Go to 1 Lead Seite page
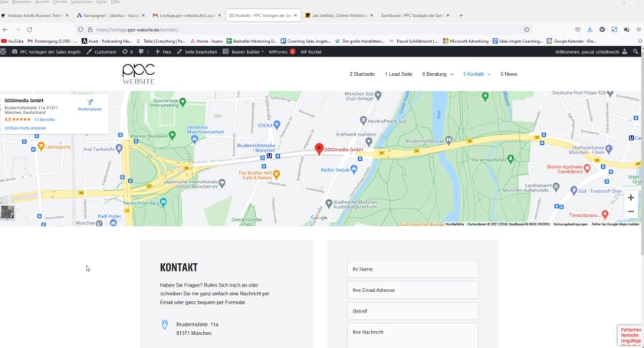This screenshot has width=644, height=348. 399,74
